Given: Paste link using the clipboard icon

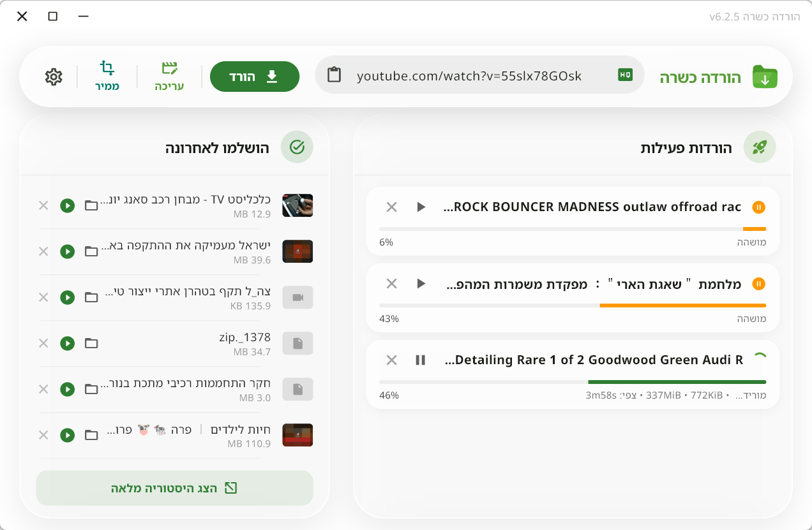Looking at the screenshot, I should (x=334, y=75).
